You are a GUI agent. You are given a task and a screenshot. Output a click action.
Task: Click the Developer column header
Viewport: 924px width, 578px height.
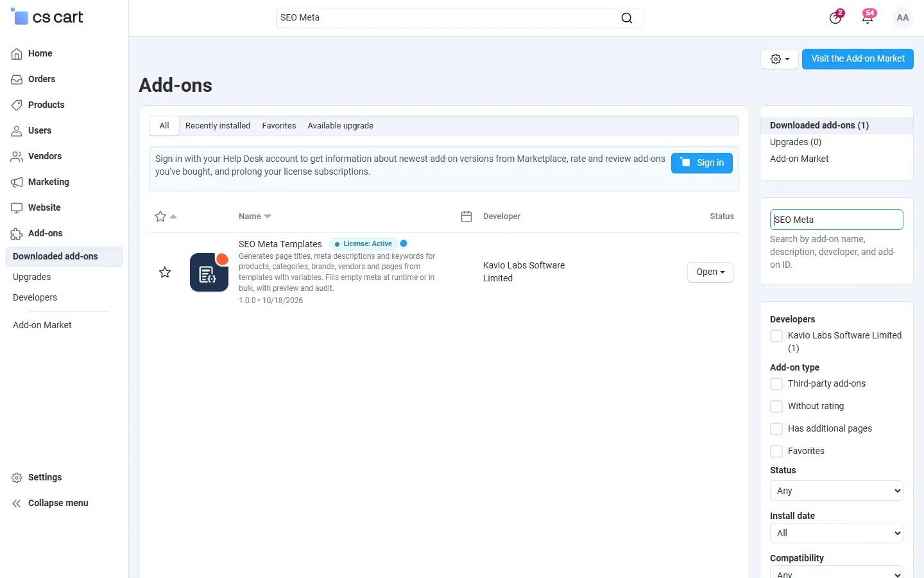502,216
